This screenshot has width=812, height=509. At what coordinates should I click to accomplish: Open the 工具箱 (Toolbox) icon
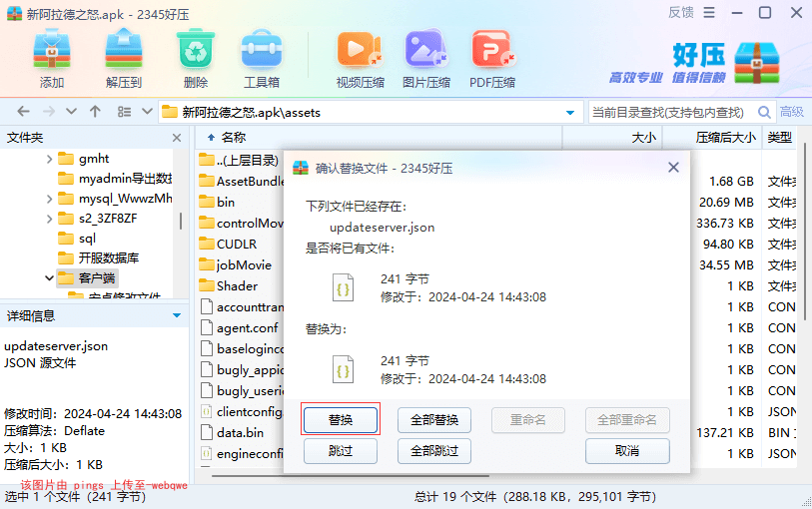click(262, 59)
